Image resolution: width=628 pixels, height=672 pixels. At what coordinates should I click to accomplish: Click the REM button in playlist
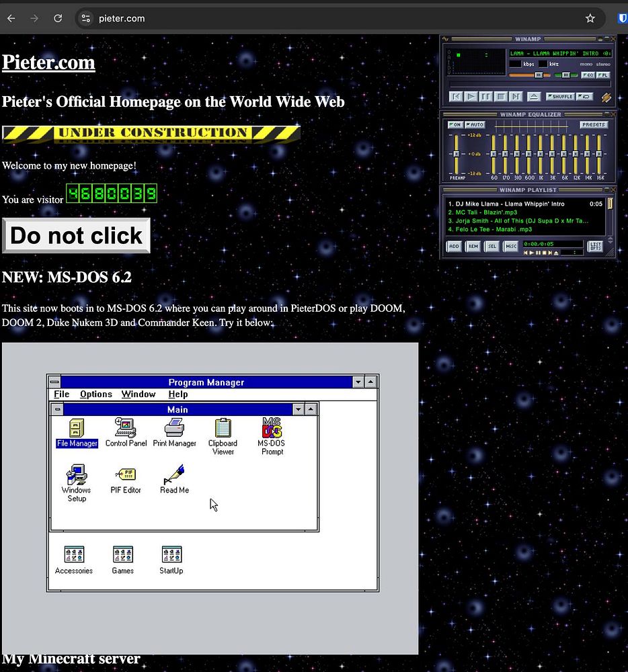pos(473,247)
